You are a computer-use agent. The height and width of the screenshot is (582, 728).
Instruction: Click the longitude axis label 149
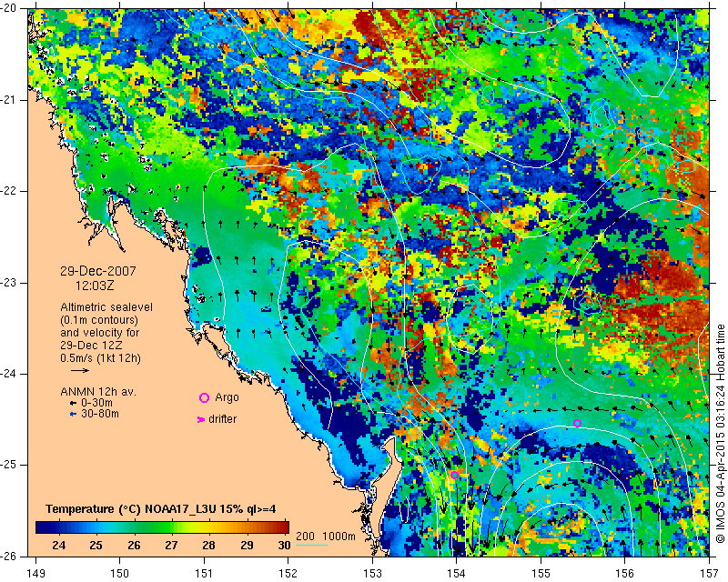[36, 574]
